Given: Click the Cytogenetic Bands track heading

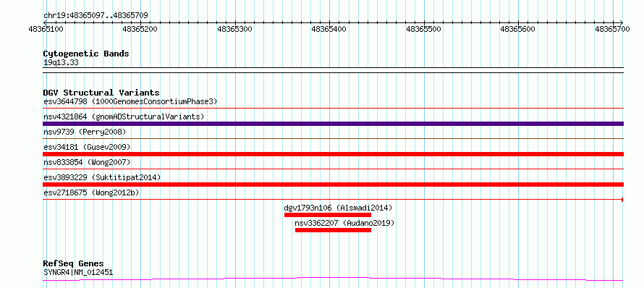Looking at the screenshot, I should 86,54.
